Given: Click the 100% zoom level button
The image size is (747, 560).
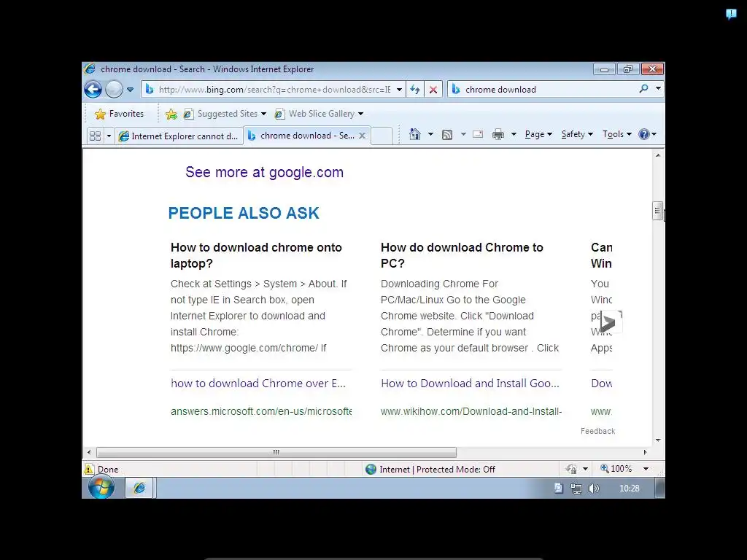Looking at the screenshot, I should 616,469.
